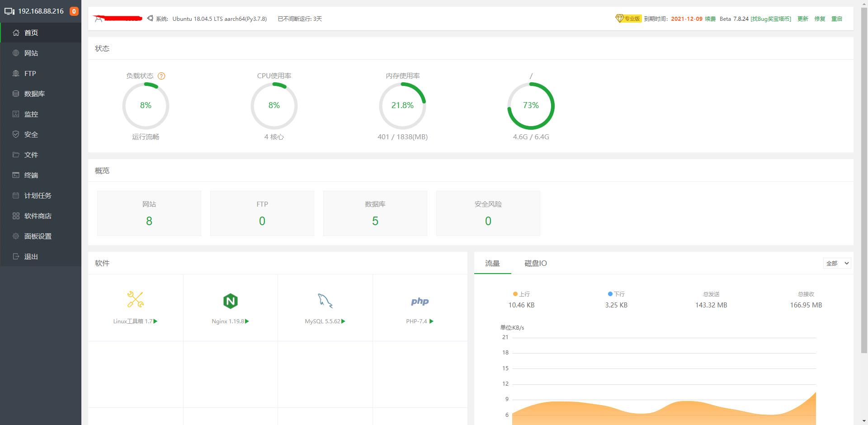Click the 续费 renewal link
Viewport: 868px width, 425px height.
pyautogui.click(x=710, y=19)
